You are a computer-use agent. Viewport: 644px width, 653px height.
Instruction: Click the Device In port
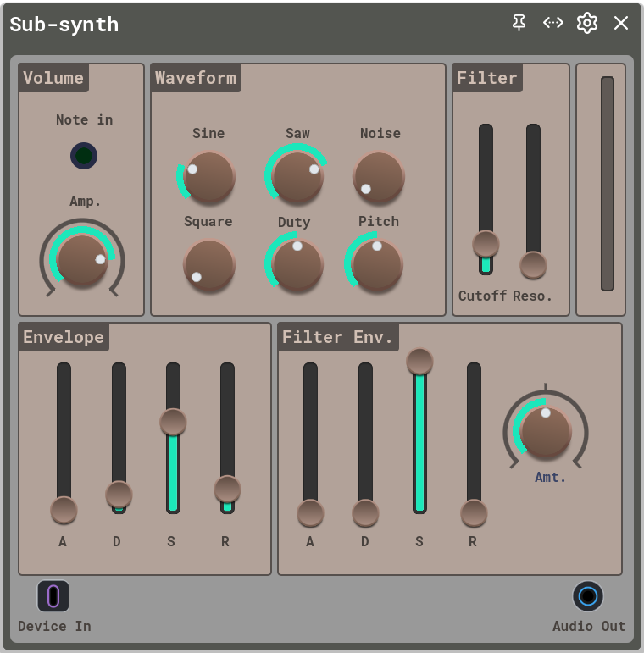pyautogui.click(x=53, y=596)
